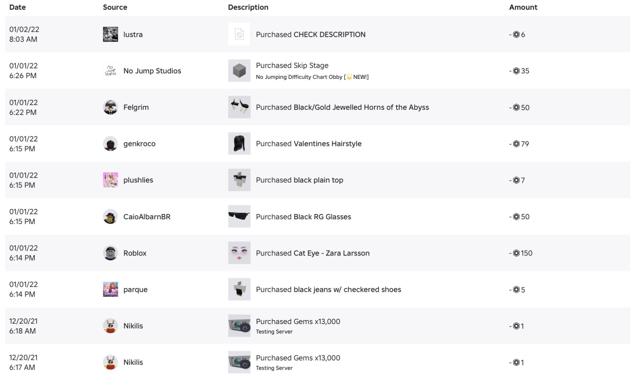Viewport: 640px width, 385px height.
Task: Select the Roblox avatar icon
Action: (110, 253)
